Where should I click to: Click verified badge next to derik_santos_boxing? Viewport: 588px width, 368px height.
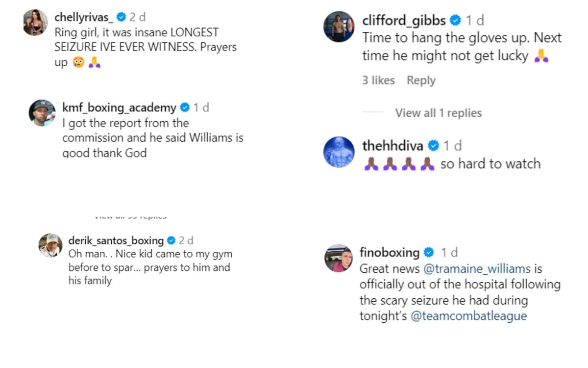[171, 241]
